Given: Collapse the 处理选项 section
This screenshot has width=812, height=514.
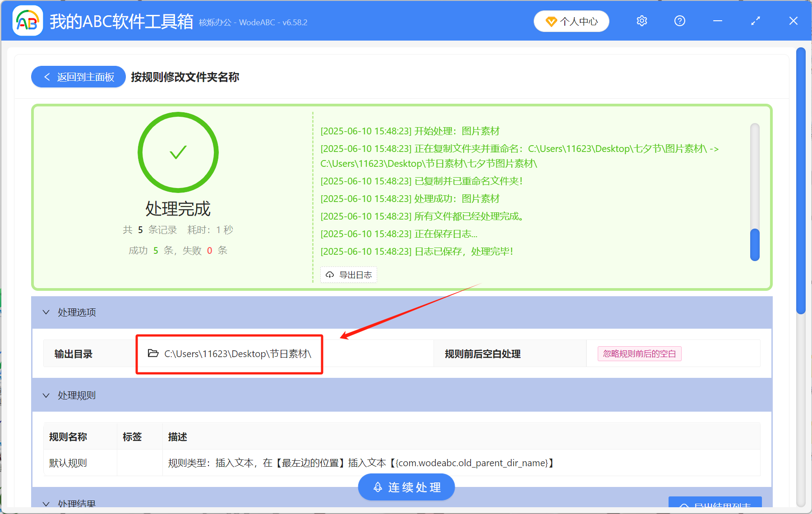Looking at the screenshot, I should pyautogui.click(x=46, y=312).
